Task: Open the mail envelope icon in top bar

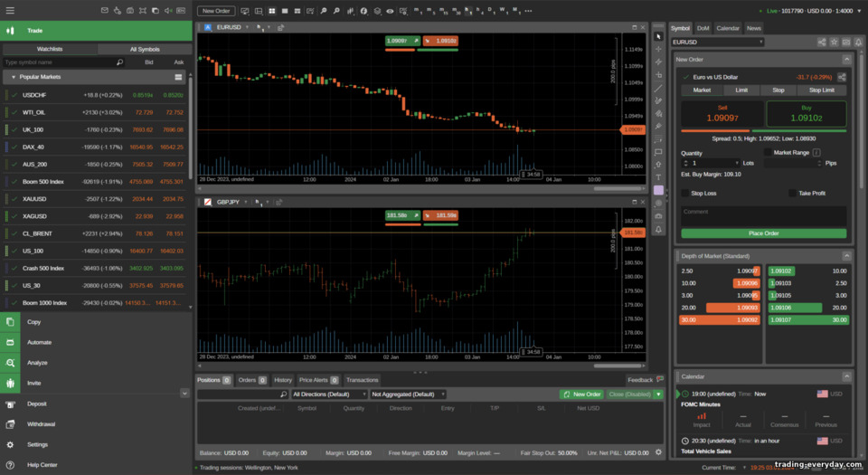Action: coord(105,11)
